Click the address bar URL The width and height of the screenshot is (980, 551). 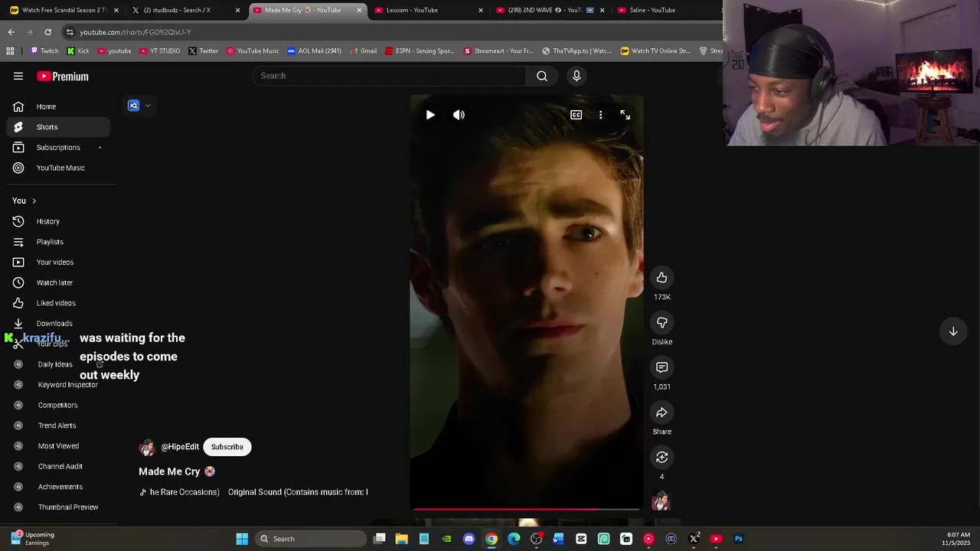(136, 32)
